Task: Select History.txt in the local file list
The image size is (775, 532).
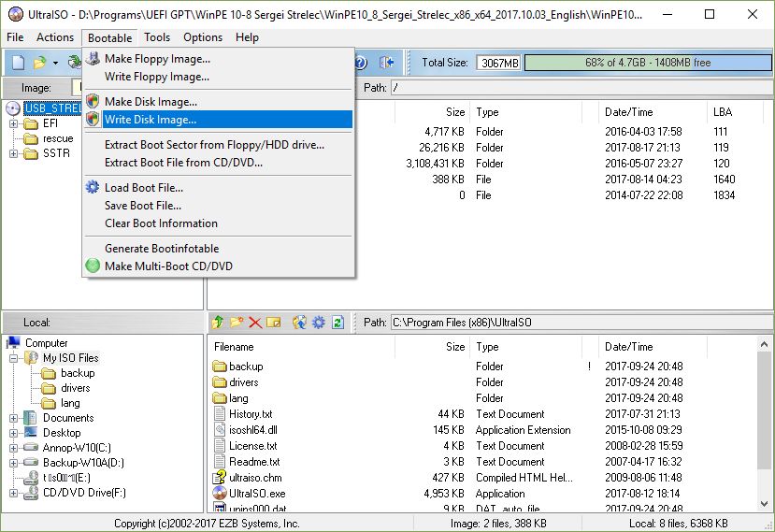Action: pos(251,414)
